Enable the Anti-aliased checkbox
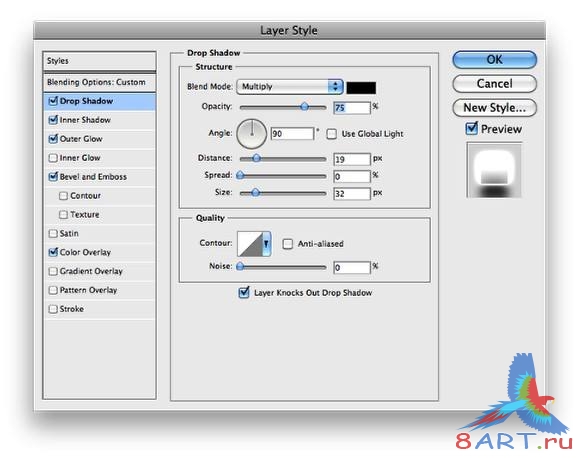The image size is (580, 458). tap(287, 243)
